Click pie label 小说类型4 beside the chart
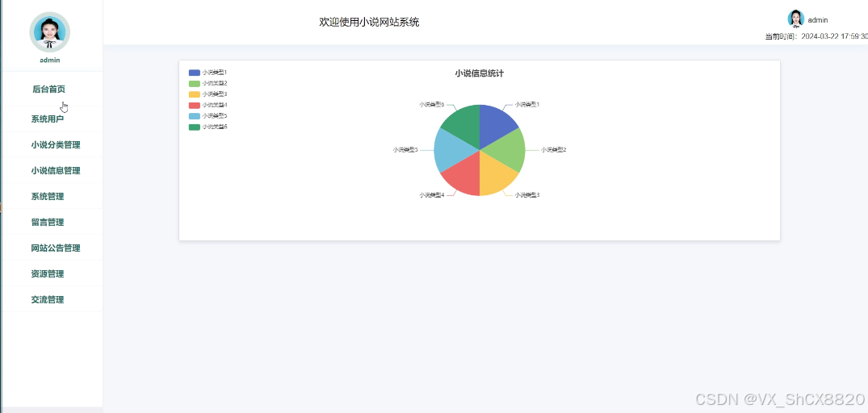 (x=432, y=194)
